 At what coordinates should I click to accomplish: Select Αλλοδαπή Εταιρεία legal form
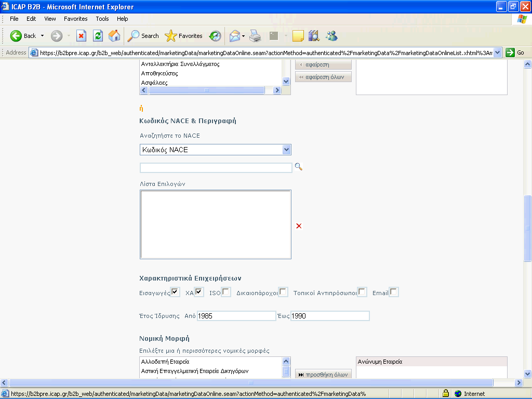(165, 362)
